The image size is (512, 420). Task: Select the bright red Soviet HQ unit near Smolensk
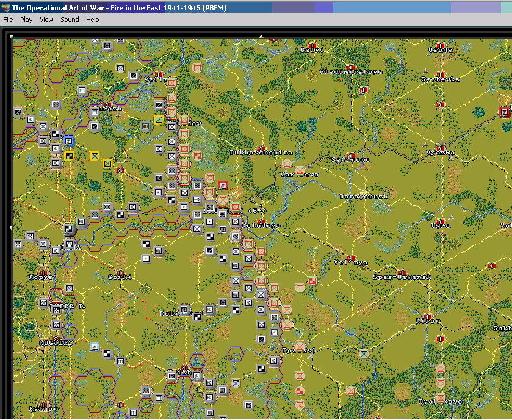click(x=223, y=186)
